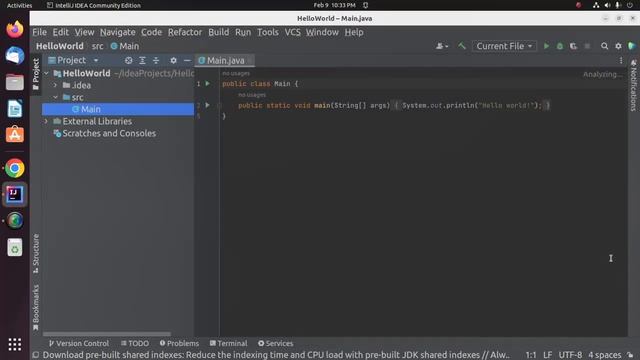Expand all icon in Project panel
The height and width of the screenshot is (360, 640).
tap(142, 60)
